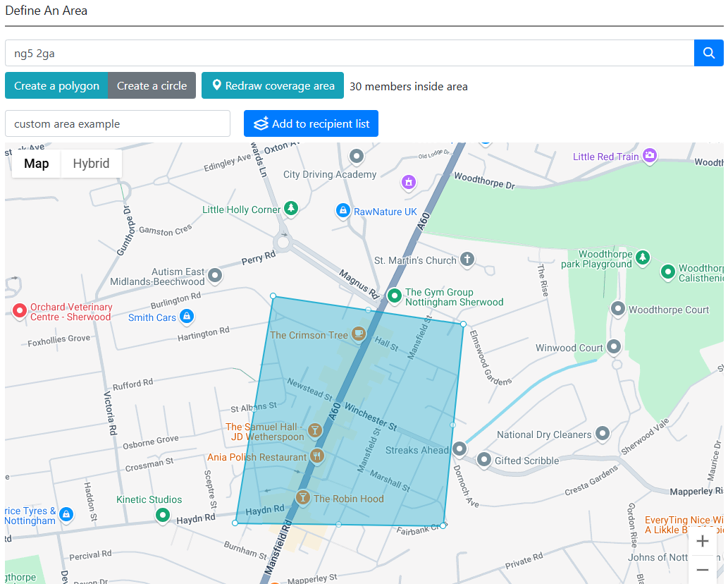Screen dimensions: 728x584
Task: Select The Crimson Tree cafe marker
Action: click(x=359, y=334)
